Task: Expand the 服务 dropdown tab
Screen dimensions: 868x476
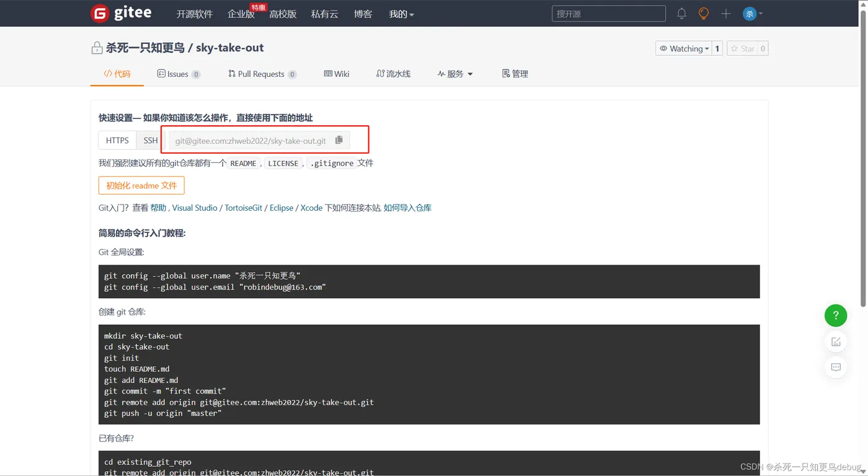Action: 455,74
